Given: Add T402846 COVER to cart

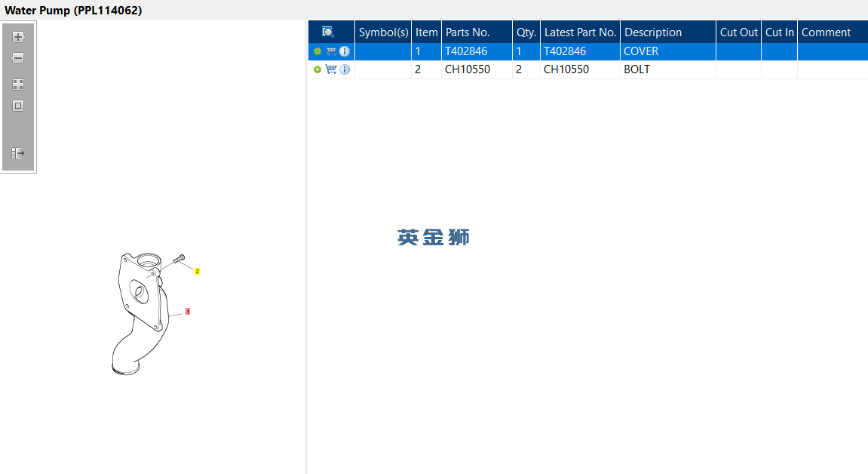Looking at the screenshot, I should click(331, 51).
